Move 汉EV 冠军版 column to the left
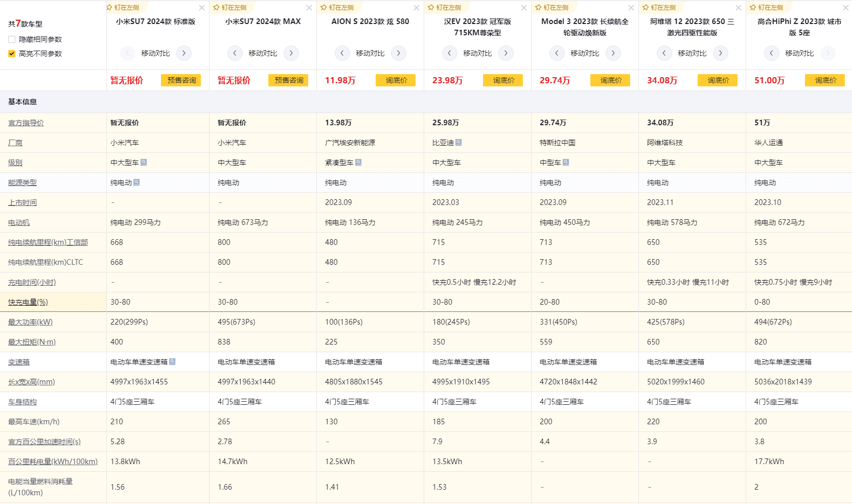 (x=449, y=53)
